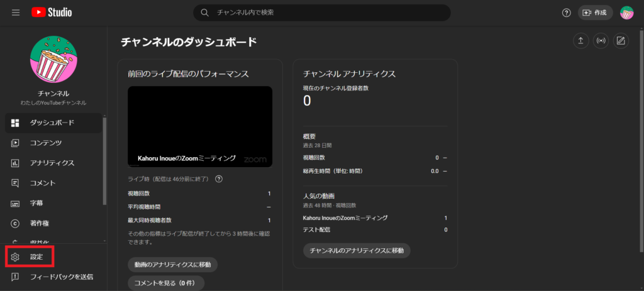Open the 作成 create button
Viewport: 644px width, 291px height.
tap(595, 13)
